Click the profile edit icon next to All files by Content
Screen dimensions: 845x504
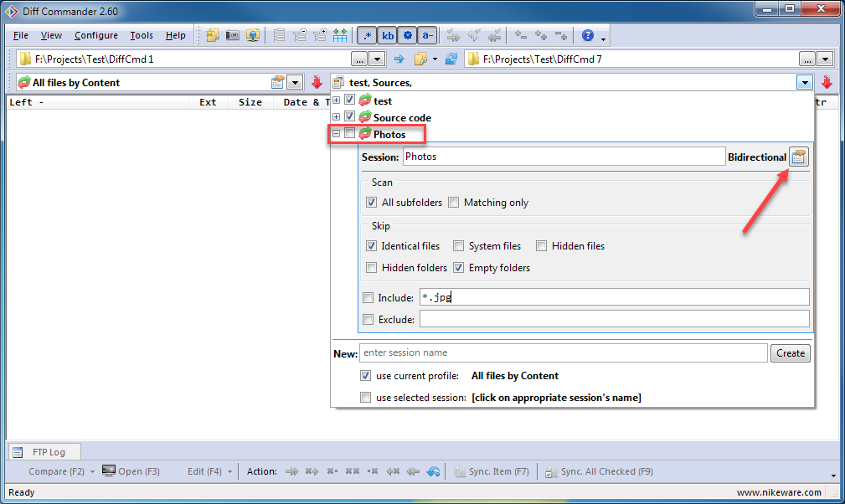pos(278,82)
